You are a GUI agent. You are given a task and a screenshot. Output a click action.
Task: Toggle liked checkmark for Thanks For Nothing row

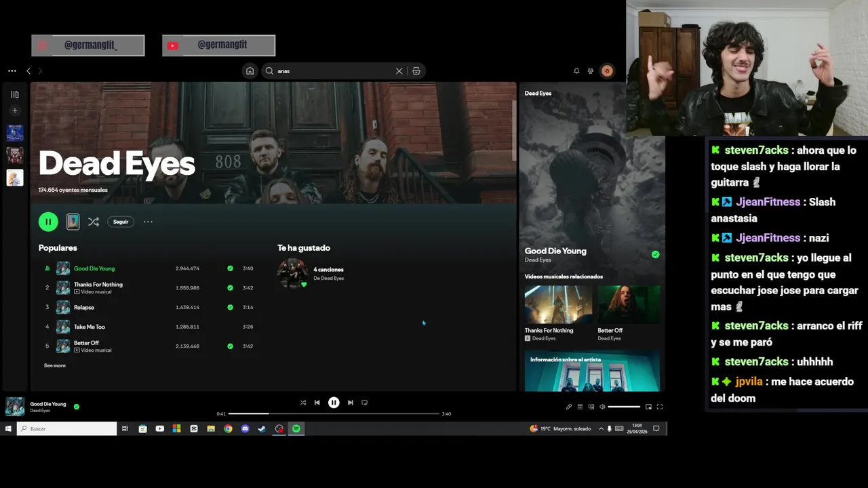(x=230, y=288)
